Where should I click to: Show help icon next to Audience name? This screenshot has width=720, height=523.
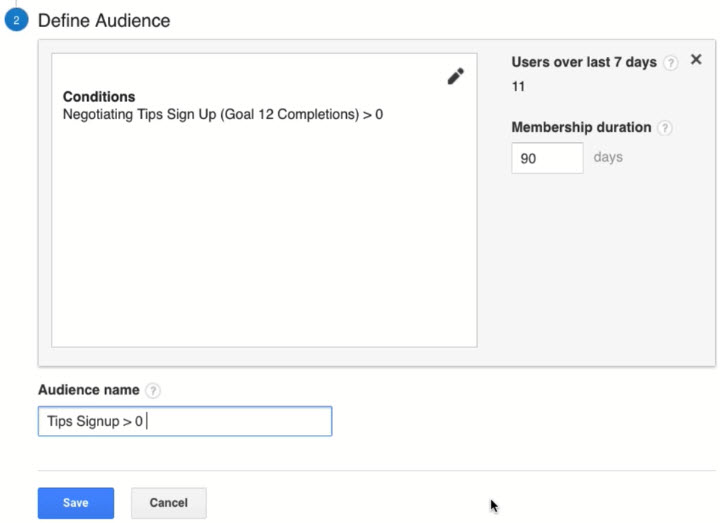(152, 390)
